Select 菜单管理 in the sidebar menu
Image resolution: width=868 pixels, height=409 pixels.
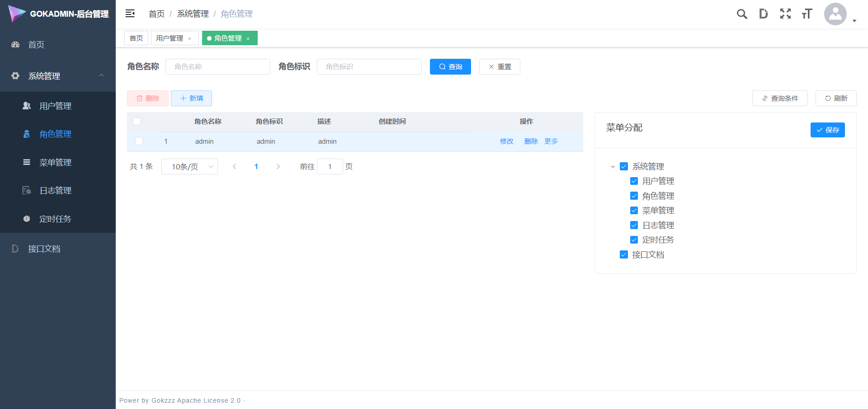coord(55,163)
